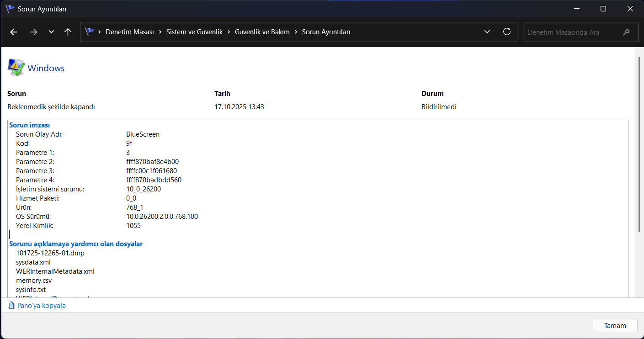Refresh the Sorun Ayrıntıları page

(x=506, y=32)
